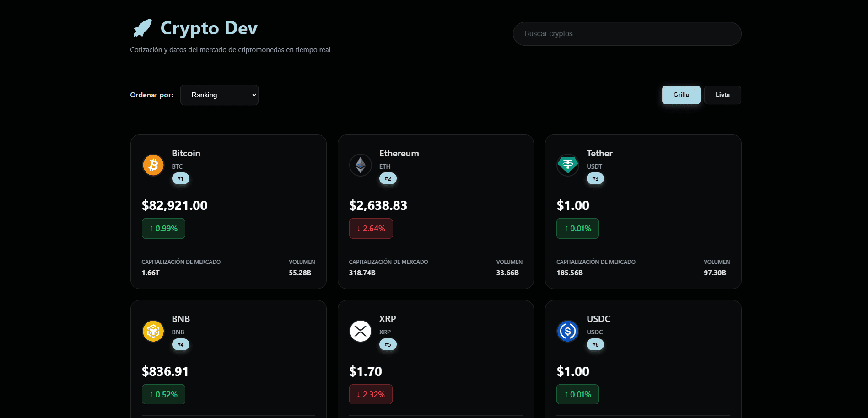Viewport: 868px width, 418px height.
Task: Click Ethereum market cap value 318.74B
Action: click(362, 273)
